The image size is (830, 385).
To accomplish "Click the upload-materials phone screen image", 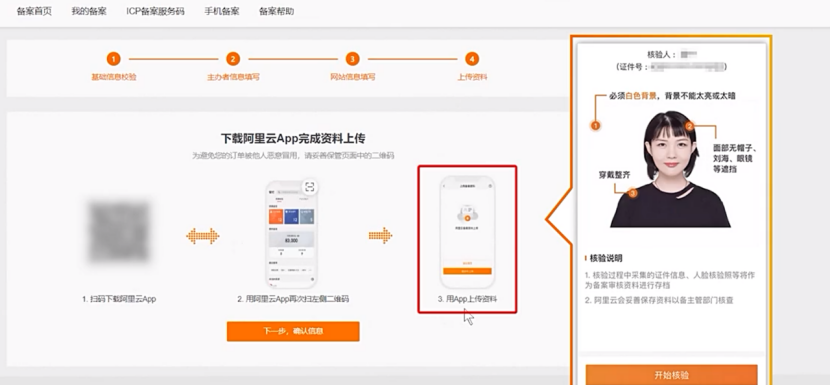I will pos(467,232).
